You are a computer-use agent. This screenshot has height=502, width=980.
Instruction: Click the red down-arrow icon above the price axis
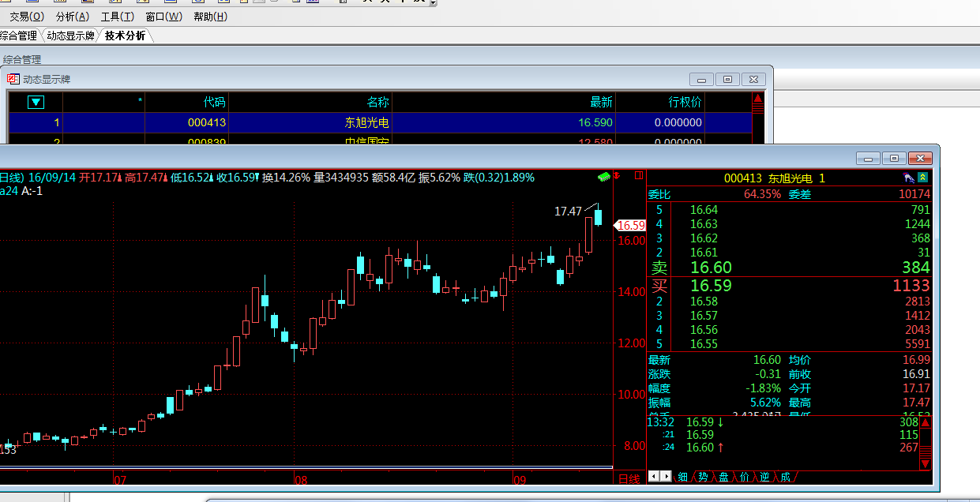point(618,176)
